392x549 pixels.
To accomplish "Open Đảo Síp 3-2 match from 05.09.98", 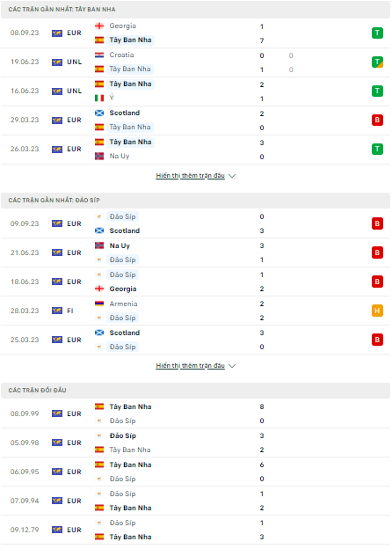I will (195, 443).
